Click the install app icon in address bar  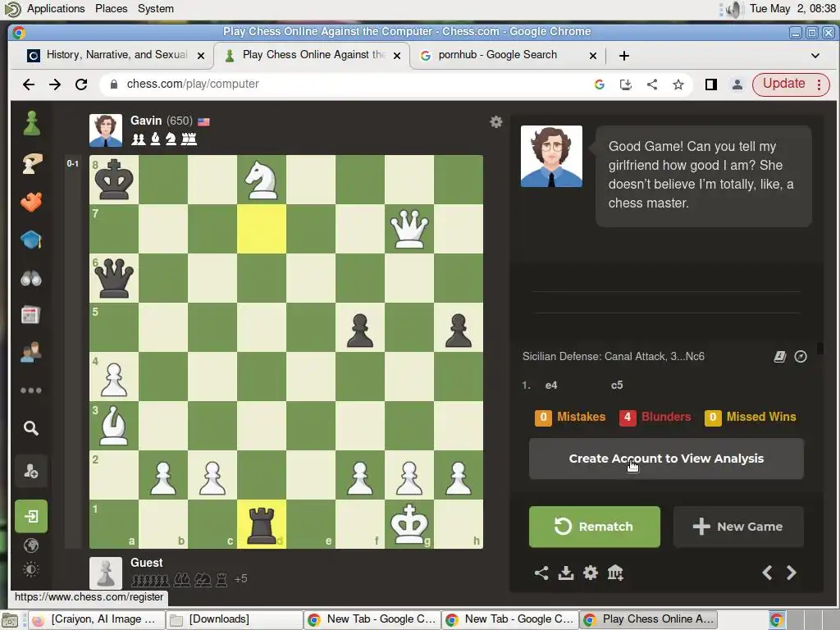[626, 84]
